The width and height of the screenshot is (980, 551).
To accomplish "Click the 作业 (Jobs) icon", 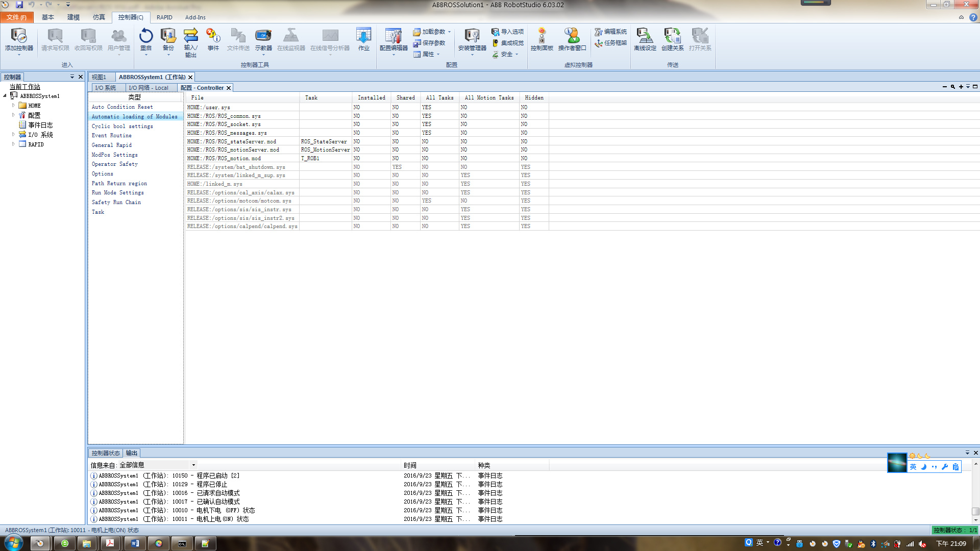I will click(x=363, y=40).
